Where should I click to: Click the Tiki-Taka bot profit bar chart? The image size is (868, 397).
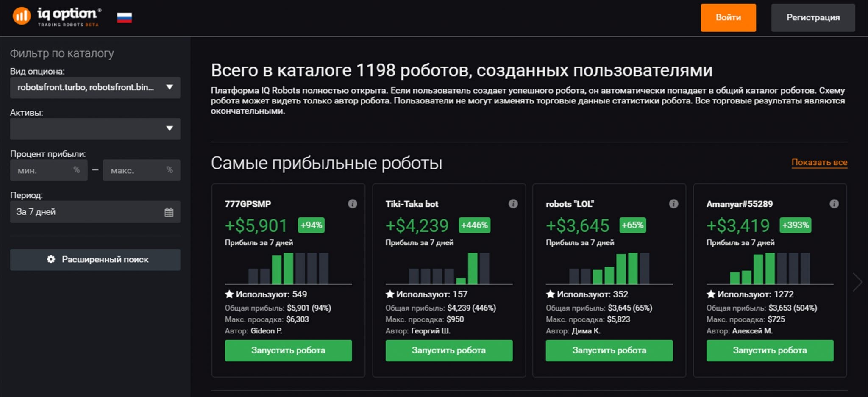point(449,269)
